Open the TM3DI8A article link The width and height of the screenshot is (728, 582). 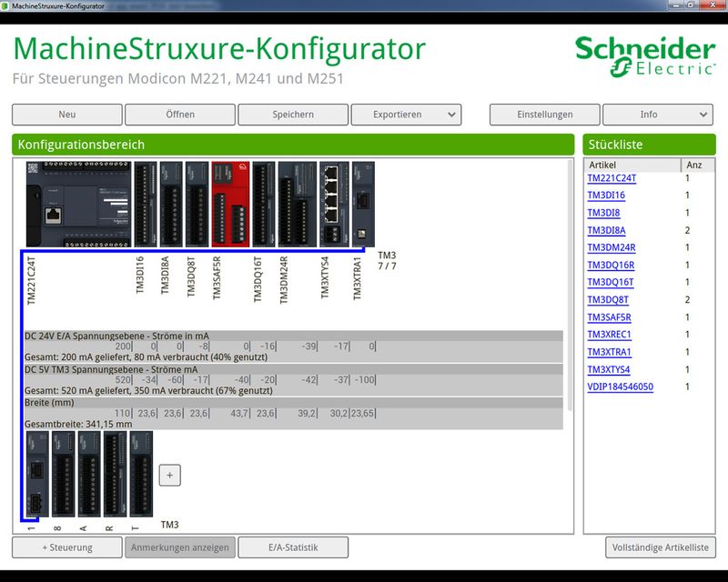pos(606,230)
